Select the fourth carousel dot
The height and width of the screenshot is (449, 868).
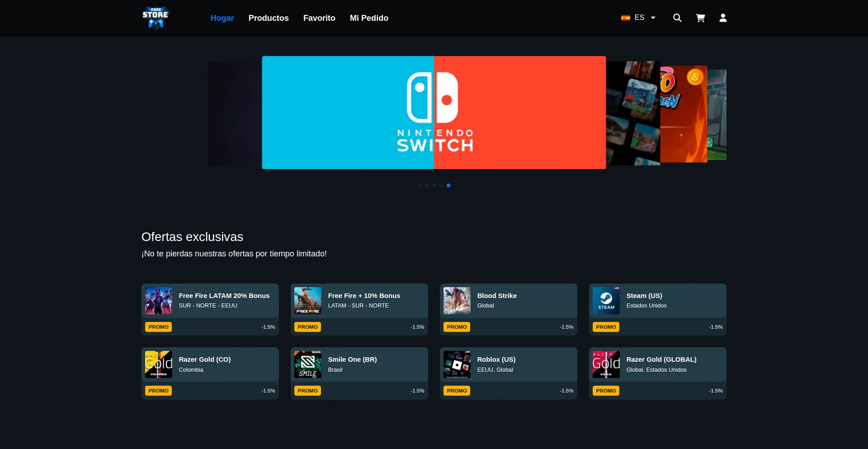coord(441,185)
